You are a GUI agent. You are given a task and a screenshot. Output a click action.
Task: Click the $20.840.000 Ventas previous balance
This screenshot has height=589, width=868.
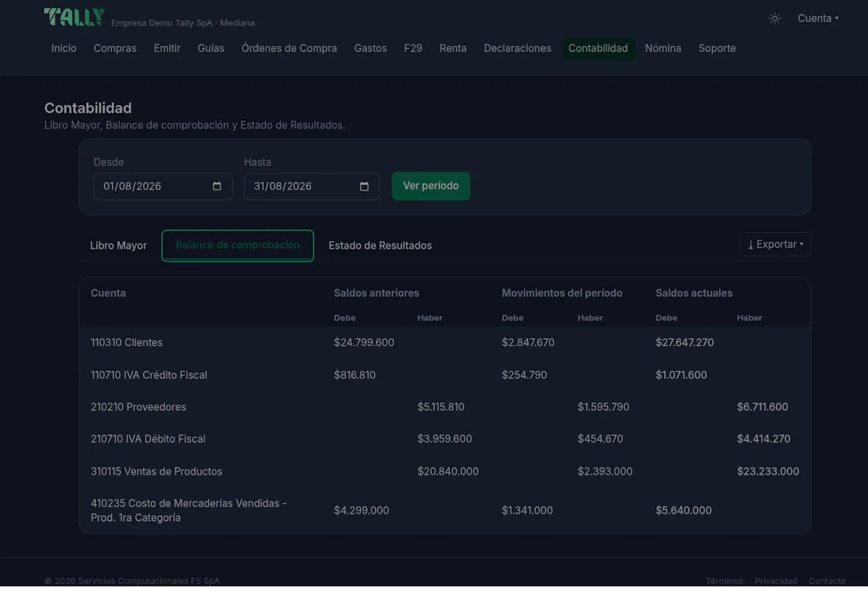pos(448,472)
